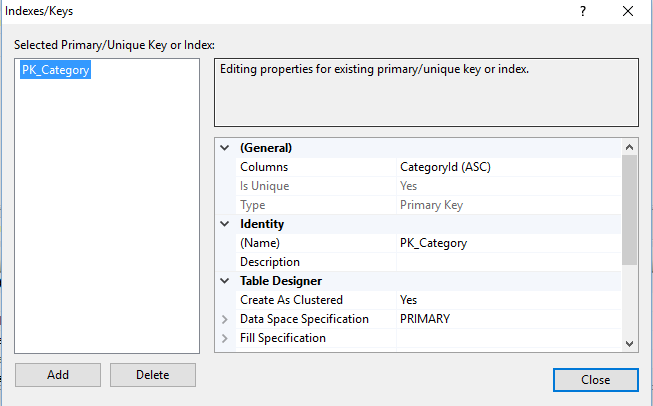Edit the (Name) field PK_Category
653x406 pixels.
(508, 243)
